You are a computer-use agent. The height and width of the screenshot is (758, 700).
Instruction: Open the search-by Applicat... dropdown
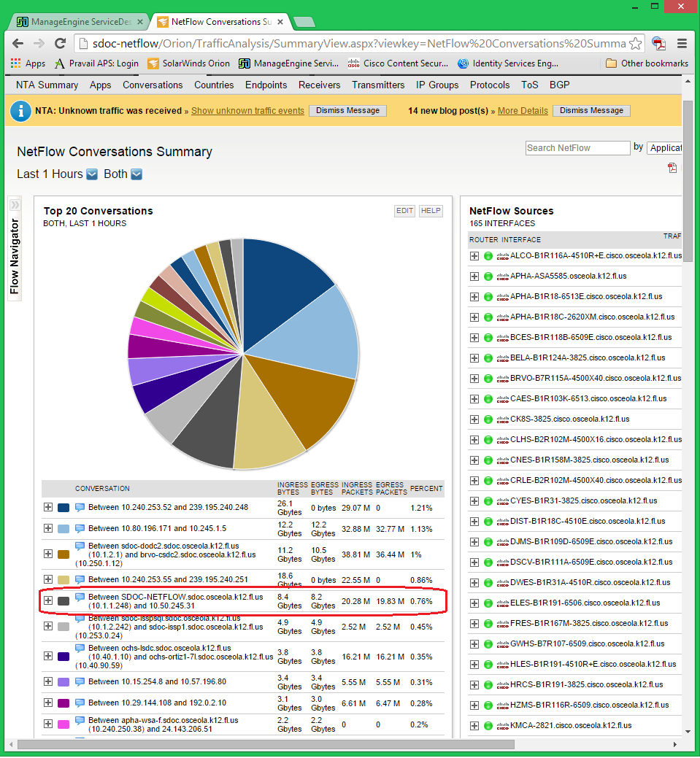click(x=665, y=148)
